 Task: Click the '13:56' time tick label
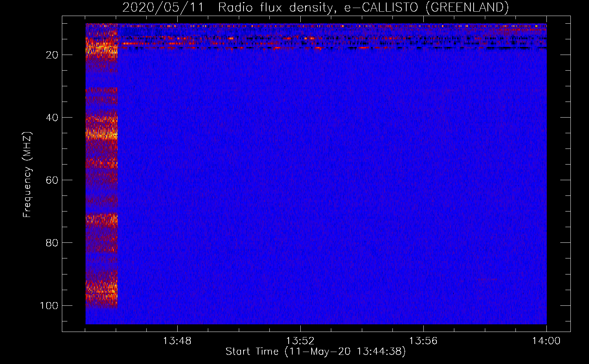[423, 341]
